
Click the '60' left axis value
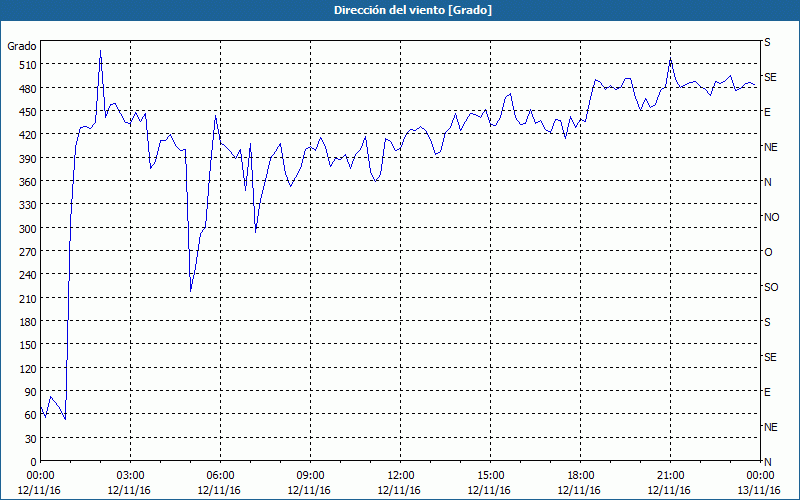click(31, 415)
